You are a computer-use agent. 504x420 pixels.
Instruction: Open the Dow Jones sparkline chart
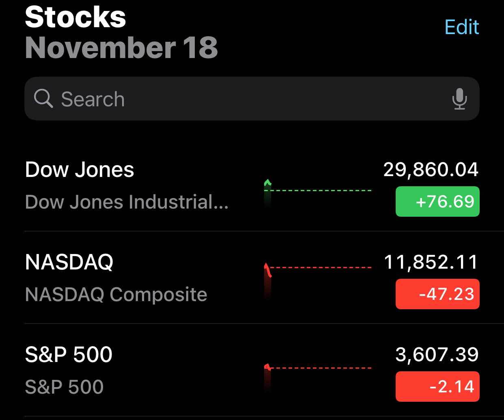tap(318, 193)
